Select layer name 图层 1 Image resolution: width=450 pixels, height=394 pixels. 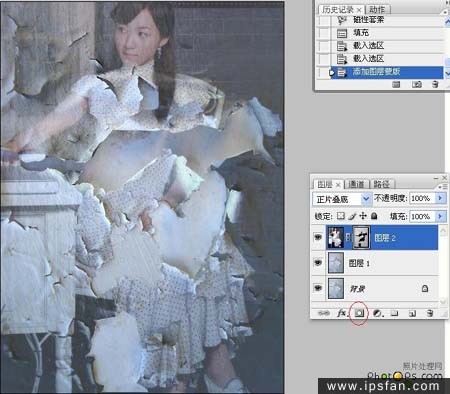(359, 263)
